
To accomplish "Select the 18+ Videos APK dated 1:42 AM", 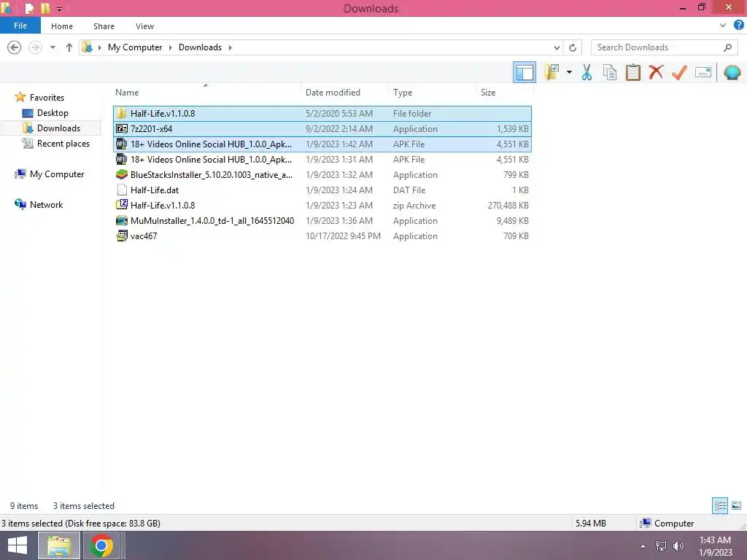I will [322, 144].
